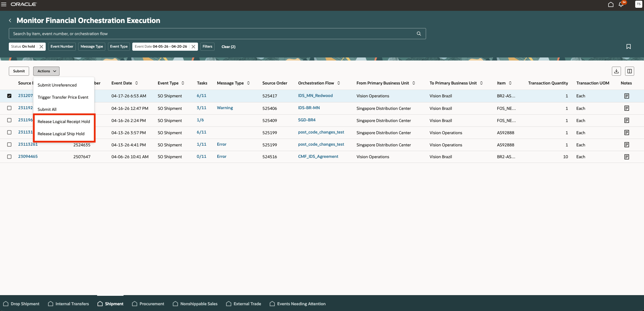Open the Filters button

pyautogui.click(x=207, y=47)
